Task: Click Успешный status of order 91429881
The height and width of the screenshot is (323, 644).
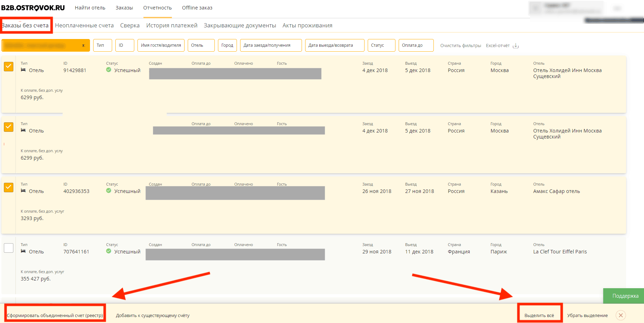Action: click(127, 70)
